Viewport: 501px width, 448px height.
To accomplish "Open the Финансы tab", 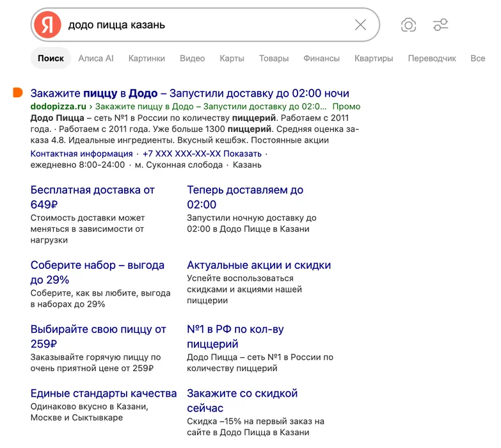I will coord(321,58).
